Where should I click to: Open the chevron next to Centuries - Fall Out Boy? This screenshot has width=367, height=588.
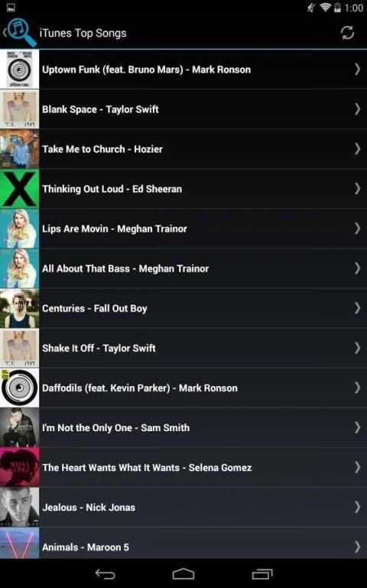357,308
